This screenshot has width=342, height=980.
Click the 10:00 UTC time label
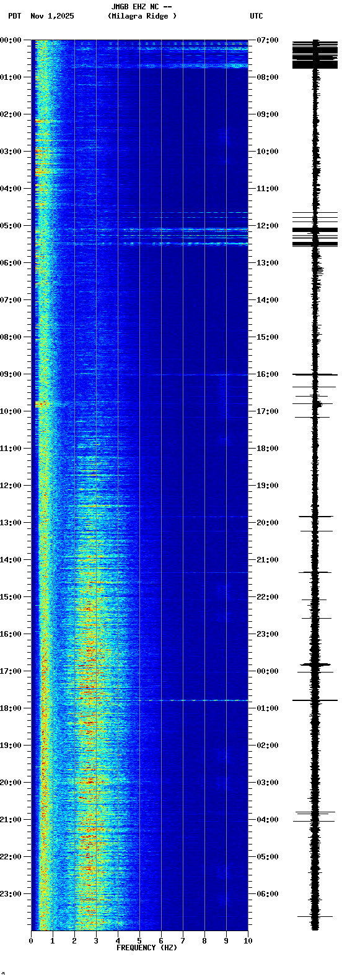(x=267, y=152)
